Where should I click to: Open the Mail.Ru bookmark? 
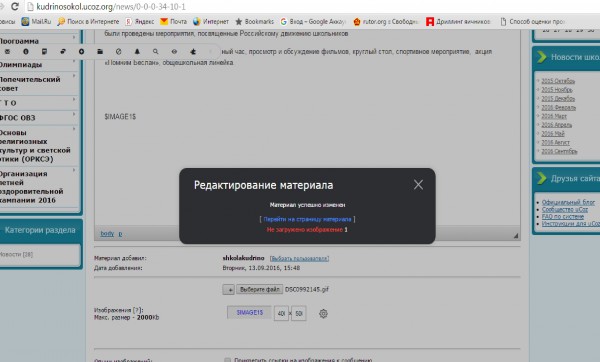click(x=36, y=21)
